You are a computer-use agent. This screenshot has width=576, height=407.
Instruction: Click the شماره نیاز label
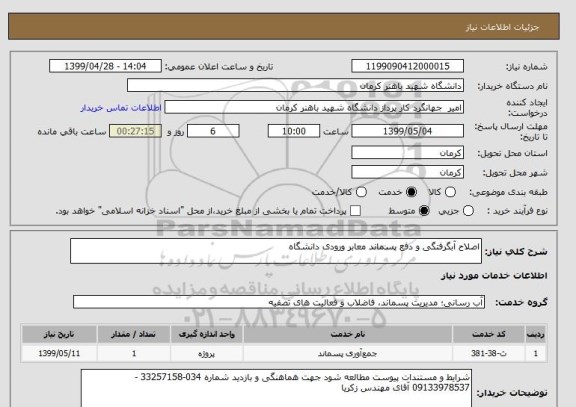coord(527,67)
